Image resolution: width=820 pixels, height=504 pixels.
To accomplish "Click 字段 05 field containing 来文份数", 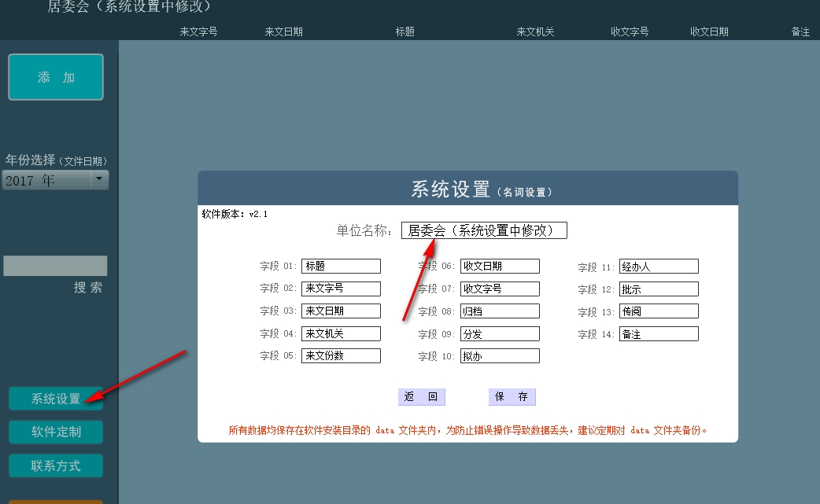I will tap(341, 355).
